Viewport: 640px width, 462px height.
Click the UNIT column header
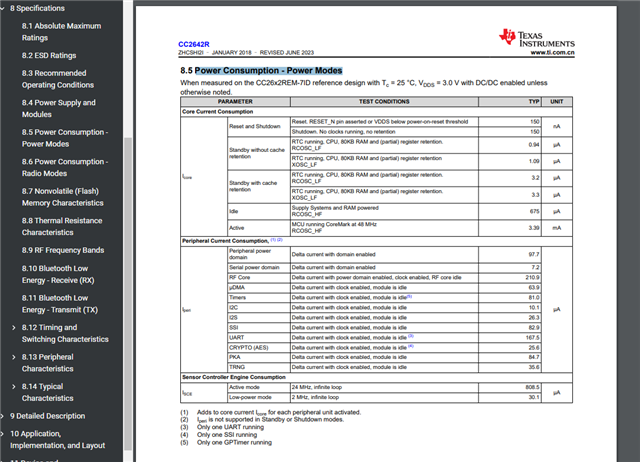click(557, 102)
